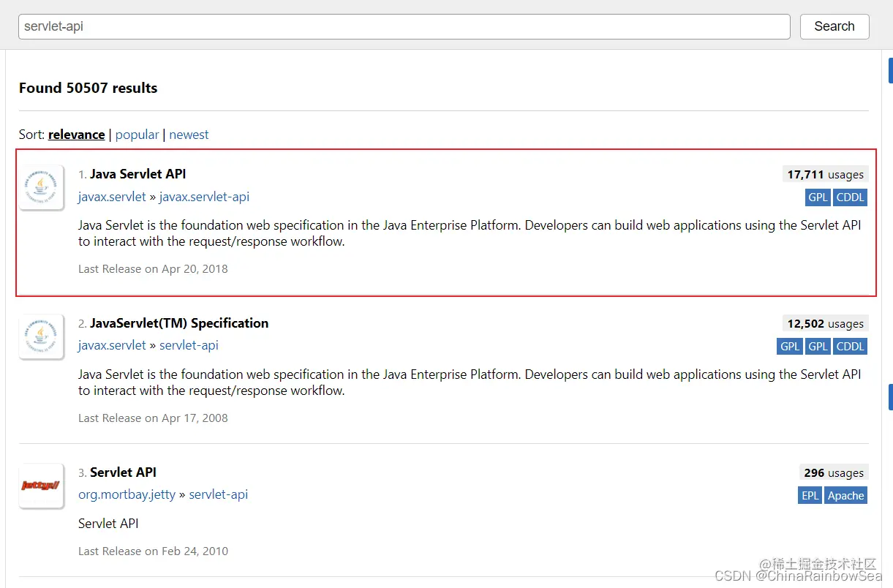Viewport: 893px width, 588px height.
Task: Click the Java Servlet API artifact logo
Action: (x=42, y=187)
